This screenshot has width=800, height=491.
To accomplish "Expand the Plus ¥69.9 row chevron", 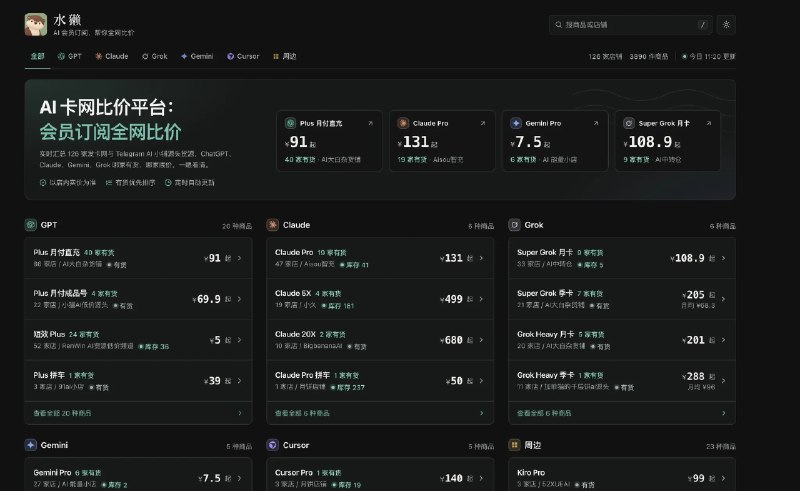I will (239, 299).
